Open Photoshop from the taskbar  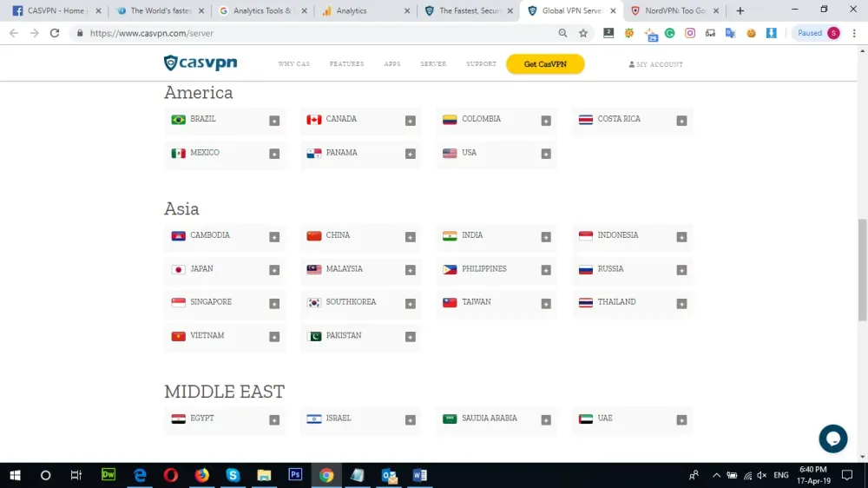(x=295, y=475)
